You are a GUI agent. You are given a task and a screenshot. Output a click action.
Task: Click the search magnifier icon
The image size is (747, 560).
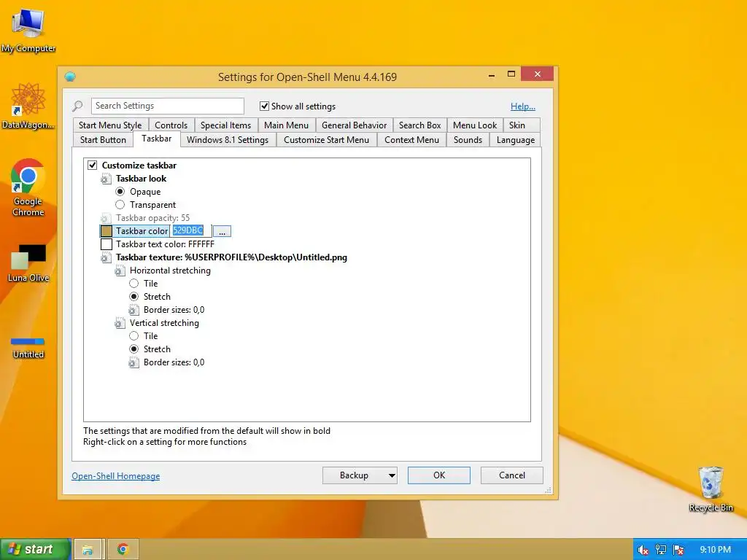(78, 106)
